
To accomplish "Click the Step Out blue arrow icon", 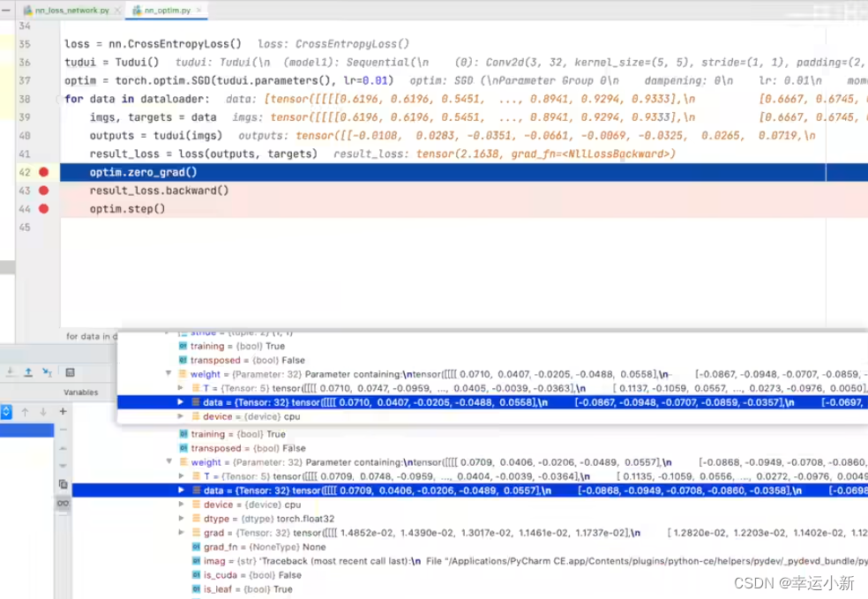I will tap(28, 372).
